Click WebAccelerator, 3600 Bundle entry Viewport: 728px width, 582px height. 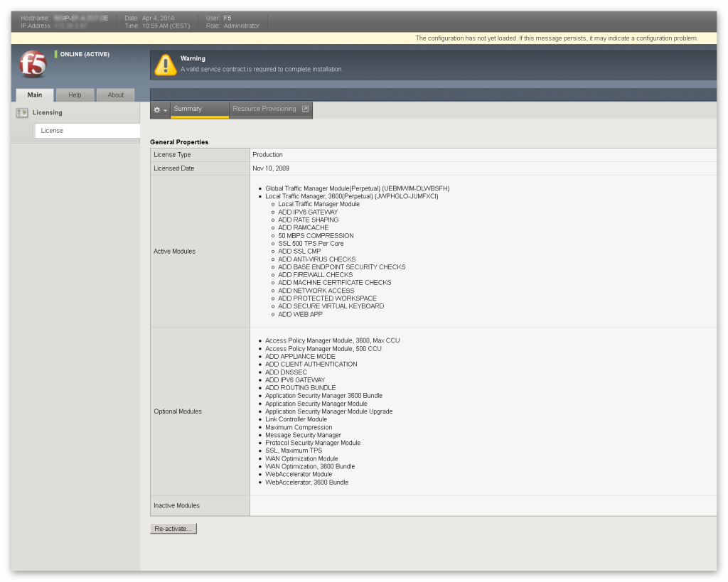[307, 483]
